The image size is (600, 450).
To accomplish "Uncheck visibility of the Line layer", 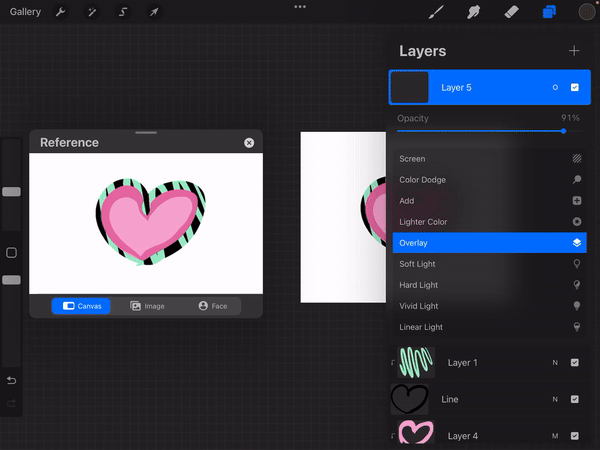I will (575, 399).
